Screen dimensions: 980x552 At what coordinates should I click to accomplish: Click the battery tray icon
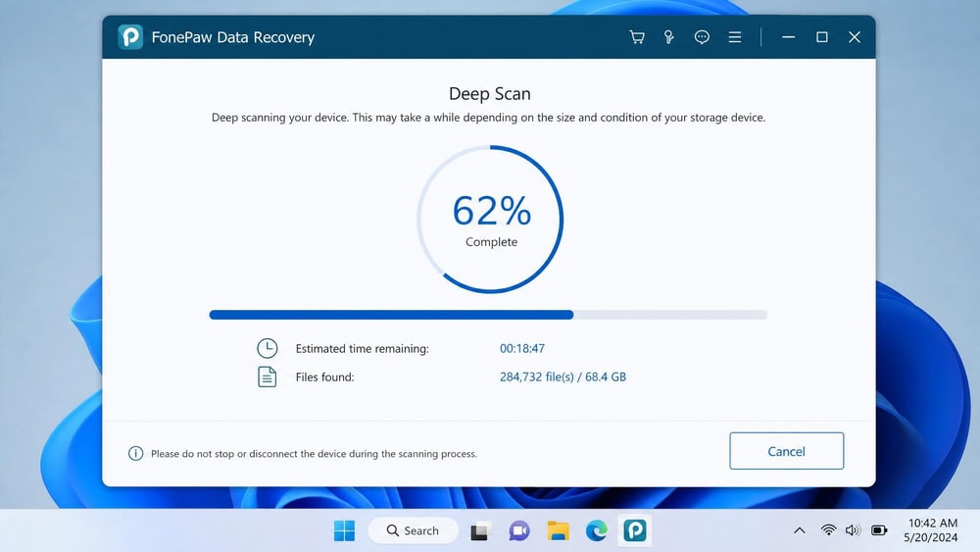[x=879, y=530]
